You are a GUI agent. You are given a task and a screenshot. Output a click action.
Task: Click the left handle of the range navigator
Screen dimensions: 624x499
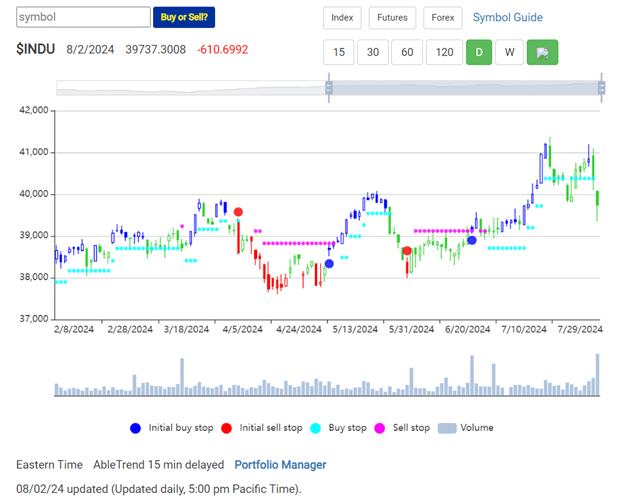click(328, 89)
